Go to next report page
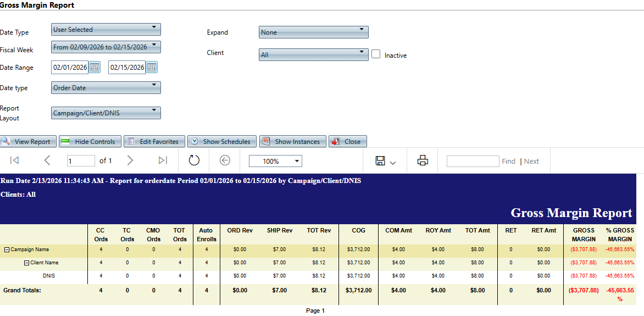The image size is (644, 316). (x=130, y=160)
